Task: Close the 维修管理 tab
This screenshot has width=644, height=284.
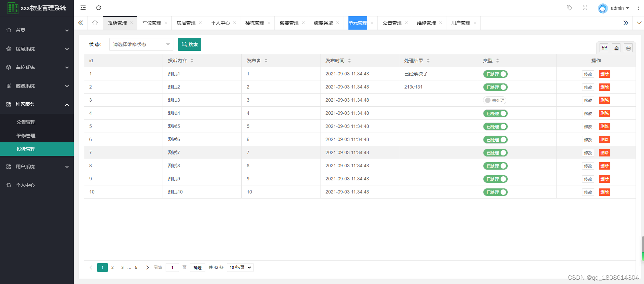Action: (x=441, y=23)
